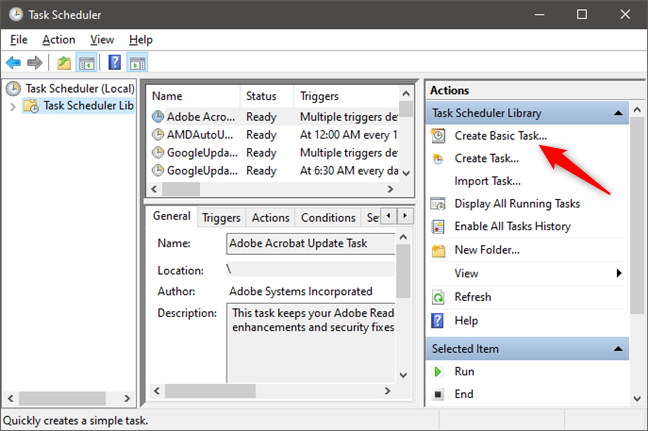This screenshot has width=648, height=431.
Task: Sort tasks by the Triggers column header
Action: [x=346, y=96]
